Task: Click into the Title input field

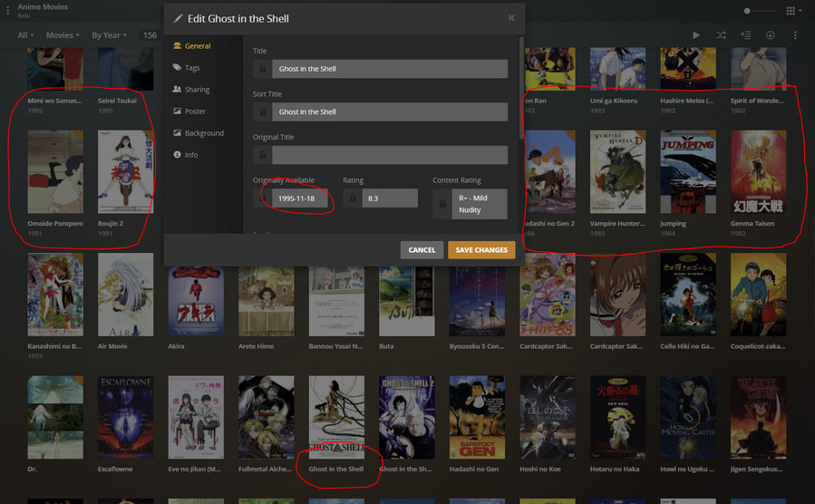Action: click(390, 69)
